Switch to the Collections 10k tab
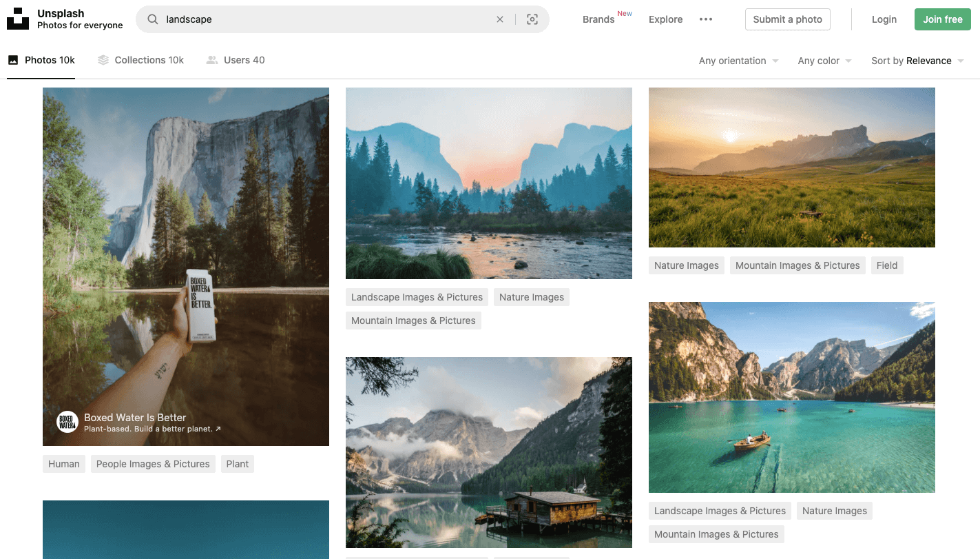The image size is (980, 559). pos(141,60)
